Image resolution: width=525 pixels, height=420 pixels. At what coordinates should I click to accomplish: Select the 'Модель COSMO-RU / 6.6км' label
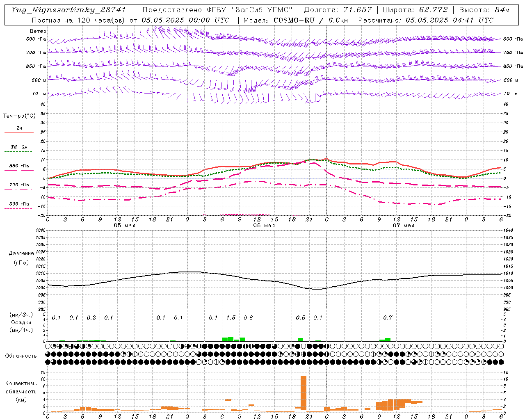(x=296, y=20)
